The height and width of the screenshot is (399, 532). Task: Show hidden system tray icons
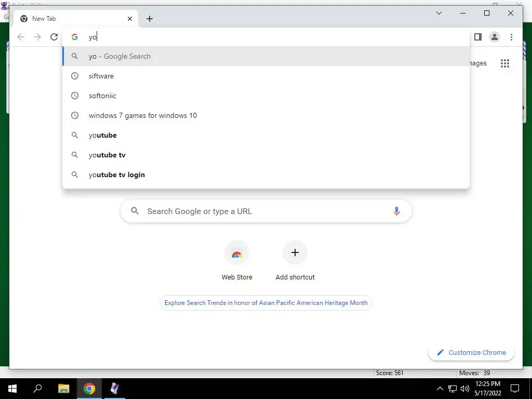coord(440,389)
